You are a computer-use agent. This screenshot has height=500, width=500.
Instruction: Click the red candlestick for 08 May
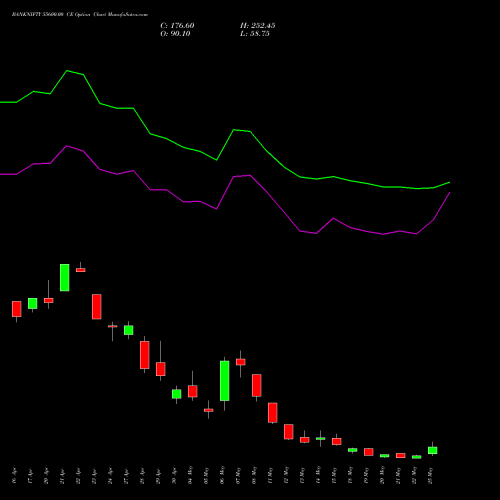(x=257, y=385)
